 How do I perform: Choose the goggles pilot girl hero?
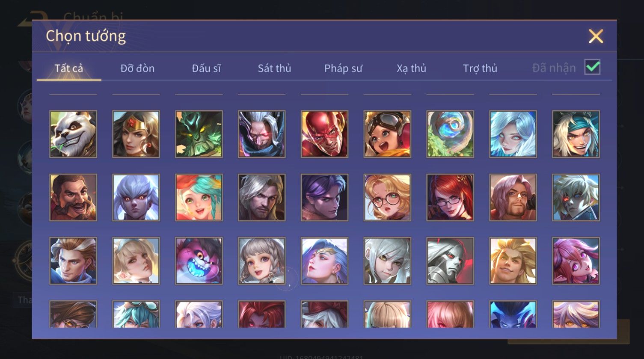pyautogui.click(x=387, y=134)
